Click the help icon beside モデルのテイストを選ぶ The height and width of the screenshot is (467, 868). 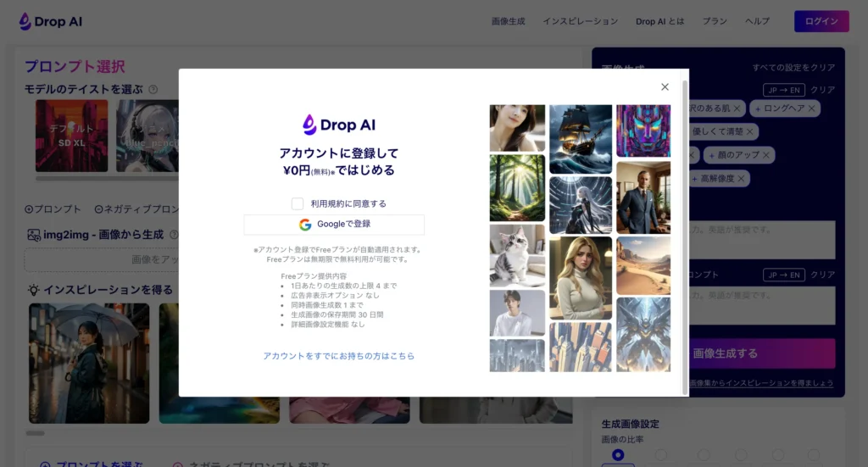point(153,89)
